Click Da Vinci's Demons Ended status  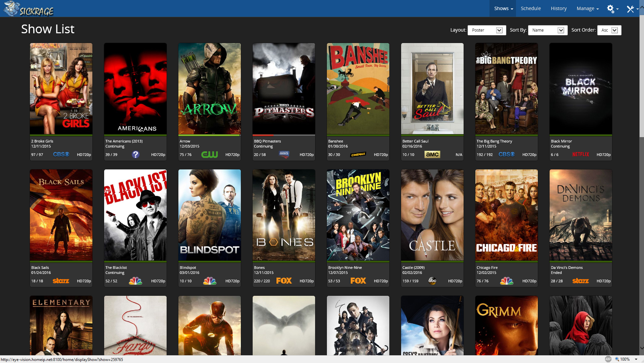click(x=556, y=273)
